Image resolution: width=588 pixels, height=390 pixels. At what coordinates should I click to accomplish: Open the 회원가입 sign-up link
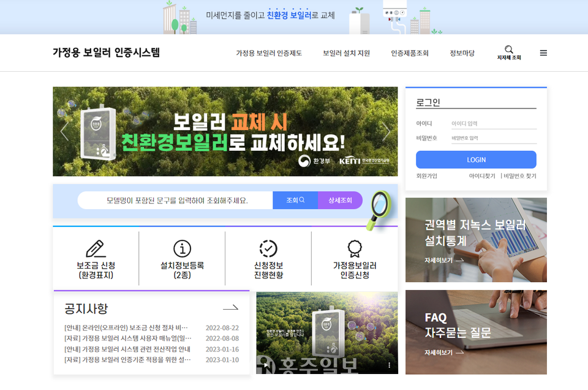[x=427, y=176]
